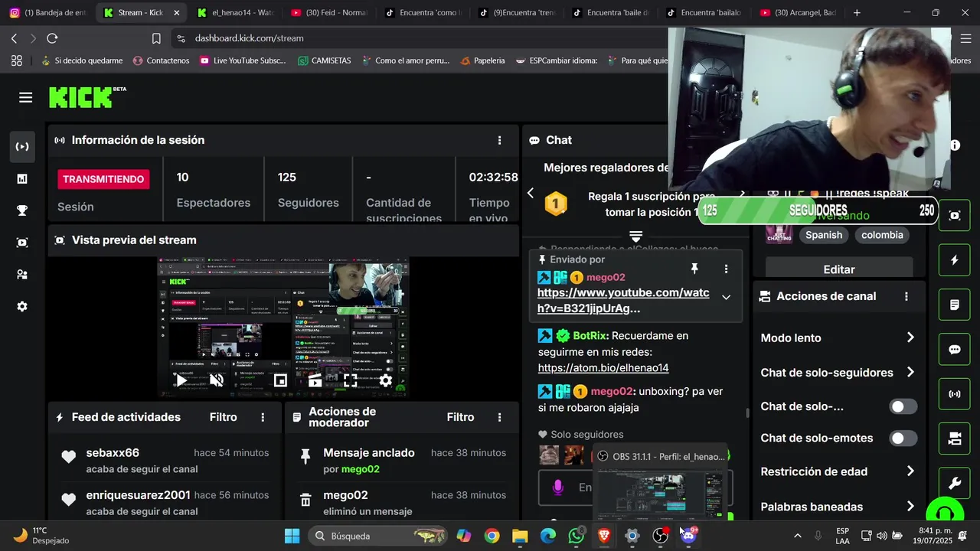Image resolution: width=980 pixels, height=551 pixels.
Task: Open the clips capture icon in left sidebar
Action: coord(22,243)
